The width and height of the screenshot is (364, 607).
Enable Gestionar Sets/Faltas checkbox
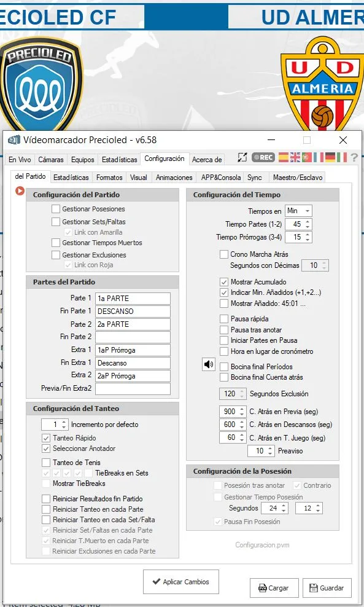56,222
